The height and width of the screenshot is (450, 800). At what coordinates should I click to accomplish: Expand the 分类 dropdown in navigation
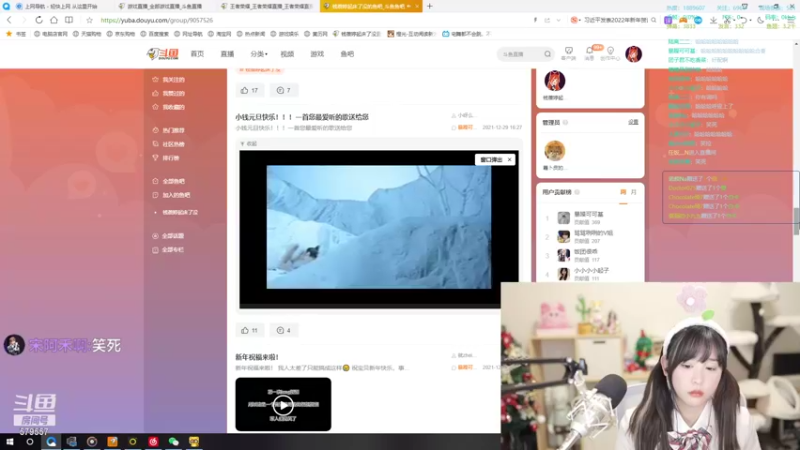[x=259, y=54]
